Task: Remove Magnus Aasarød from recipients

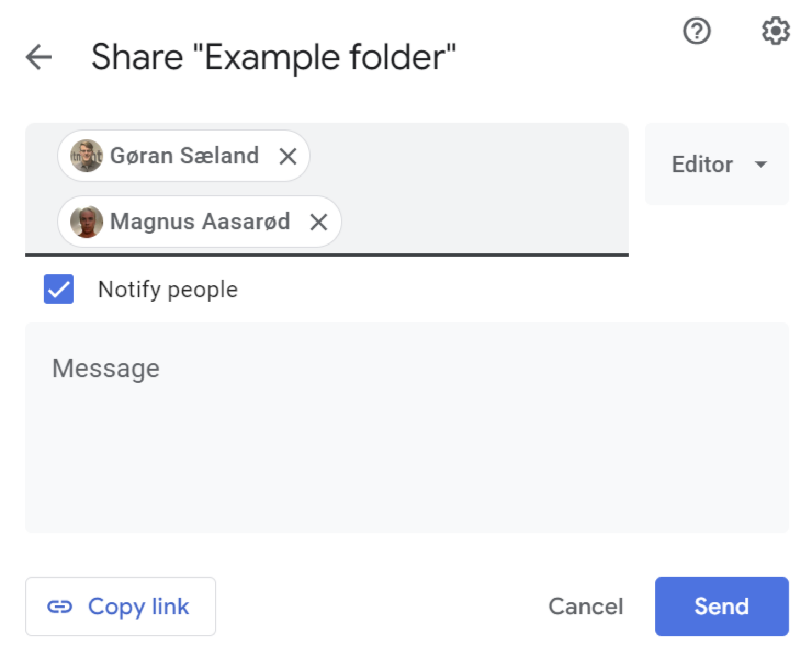Action: [319, 222]
